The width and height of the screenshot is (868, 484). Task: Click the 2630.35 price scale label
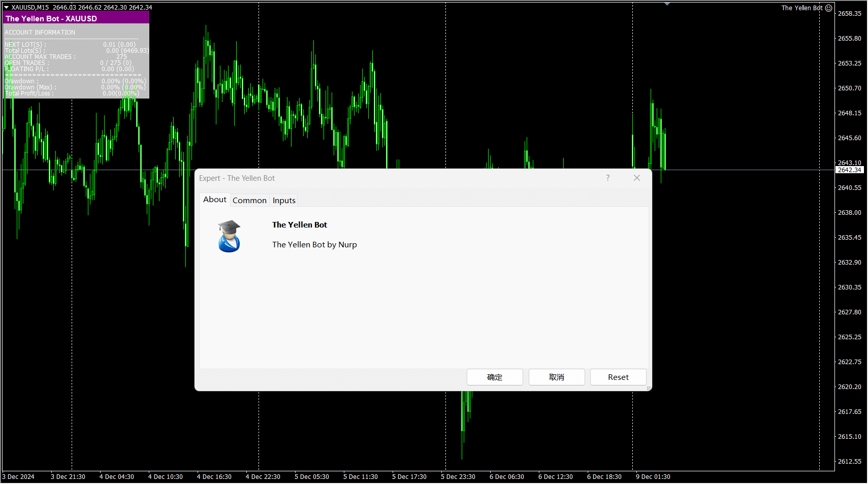849,287
